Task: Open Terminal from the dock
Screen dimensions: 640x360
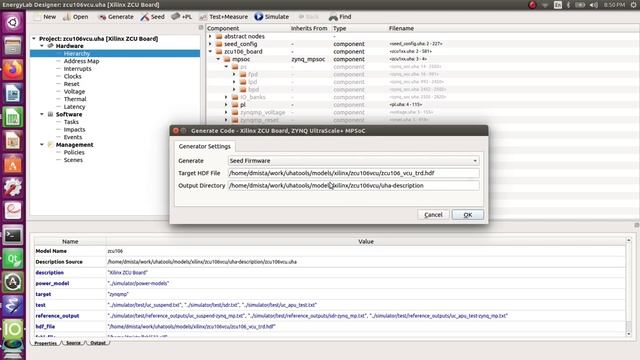Action: [x=13, y=235]
